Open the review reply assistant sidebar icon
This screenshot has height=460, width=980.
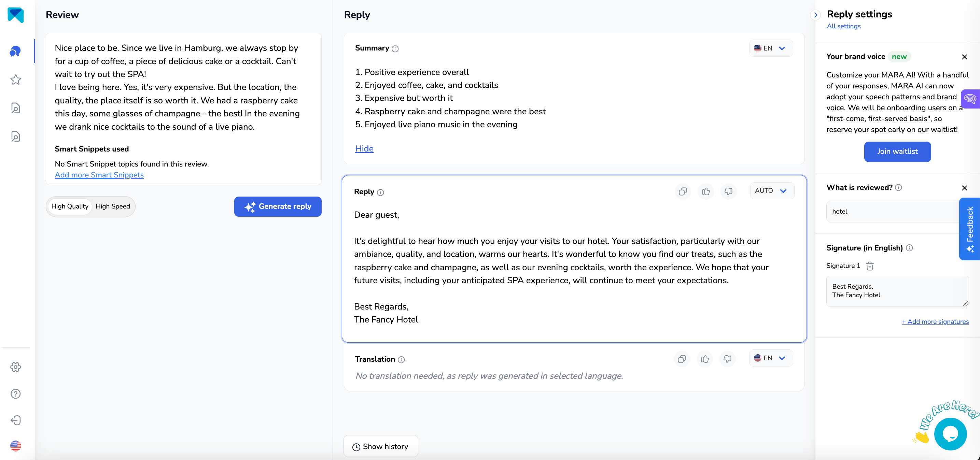(x=16, y=51)
